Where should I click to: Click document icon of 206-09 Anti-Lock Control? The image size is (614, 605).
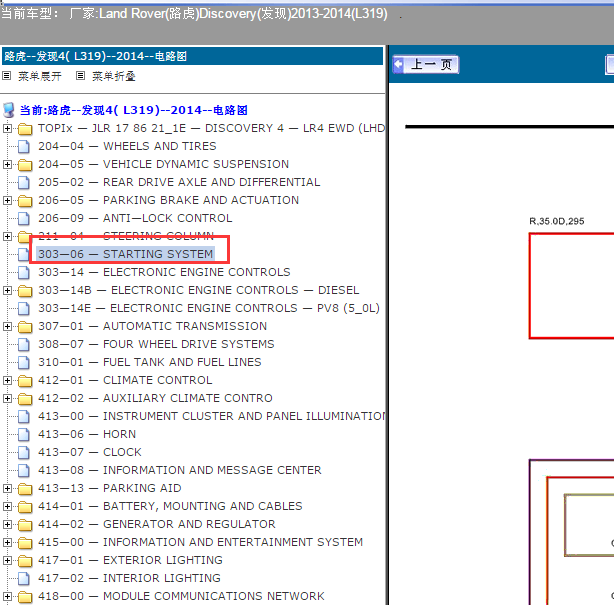click(24, 219)
